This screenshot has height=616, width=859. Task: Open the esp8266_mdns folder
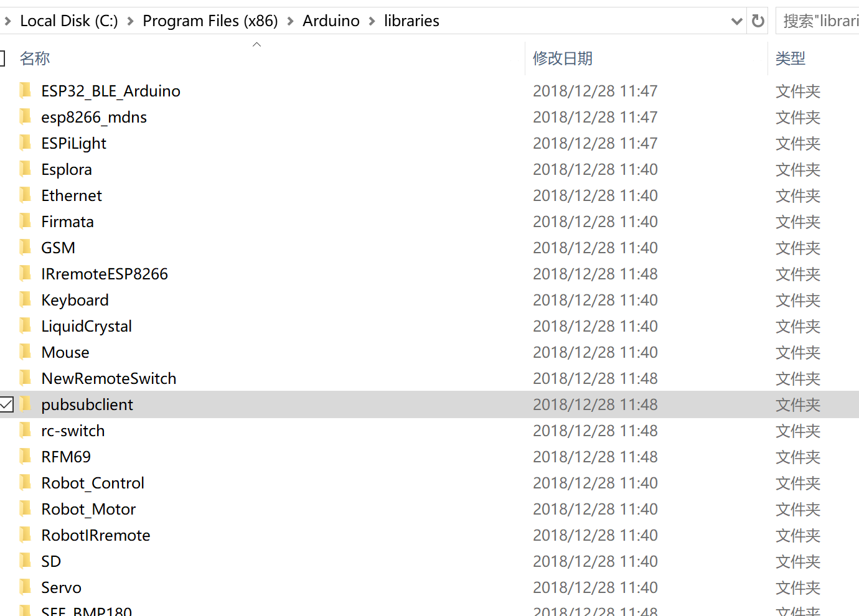[93, 117]
